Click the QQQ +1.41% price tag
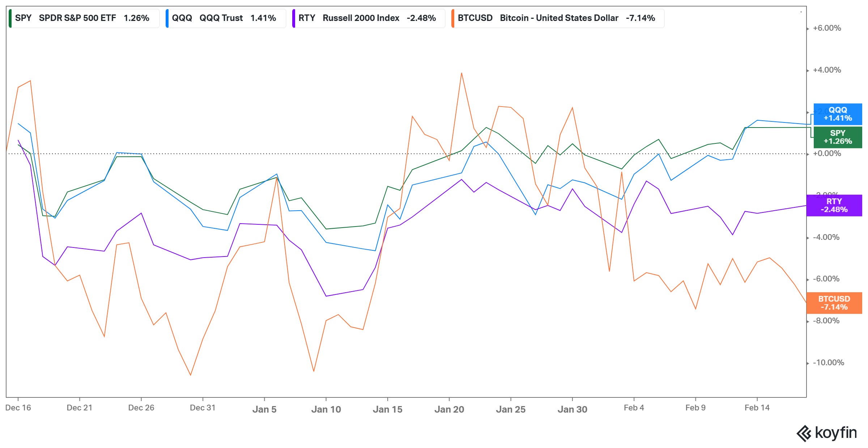The width and height of the screenshot is (868, 448). (x=838, y=114)
